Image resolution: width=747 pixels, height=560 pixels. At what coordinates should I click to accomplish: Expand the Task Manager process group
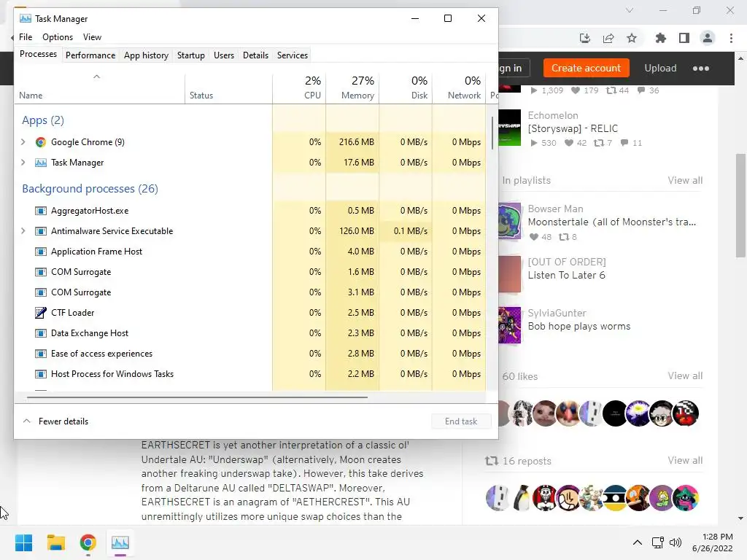coord(23,163)
